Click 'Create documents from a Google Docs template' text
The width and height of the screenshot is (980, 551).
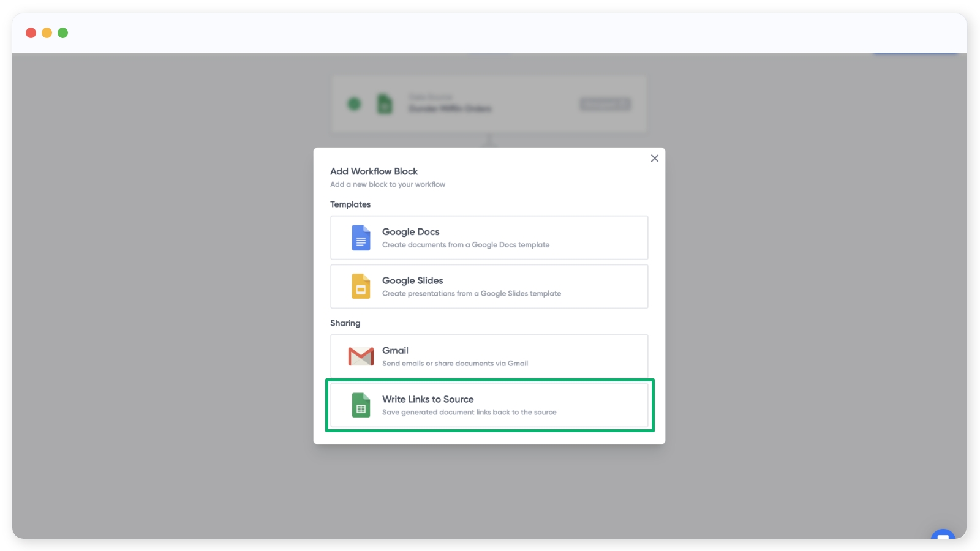click(466, 245)
